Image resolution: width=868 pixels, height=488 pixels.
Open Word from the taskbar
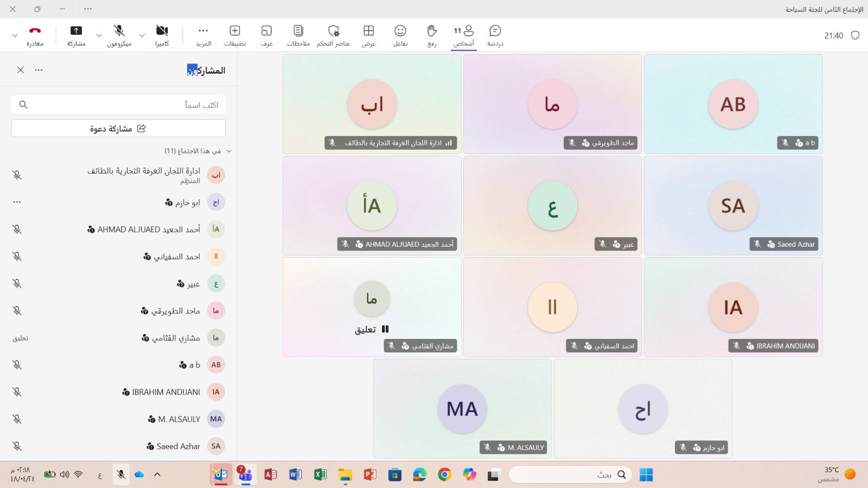(295, 474)
